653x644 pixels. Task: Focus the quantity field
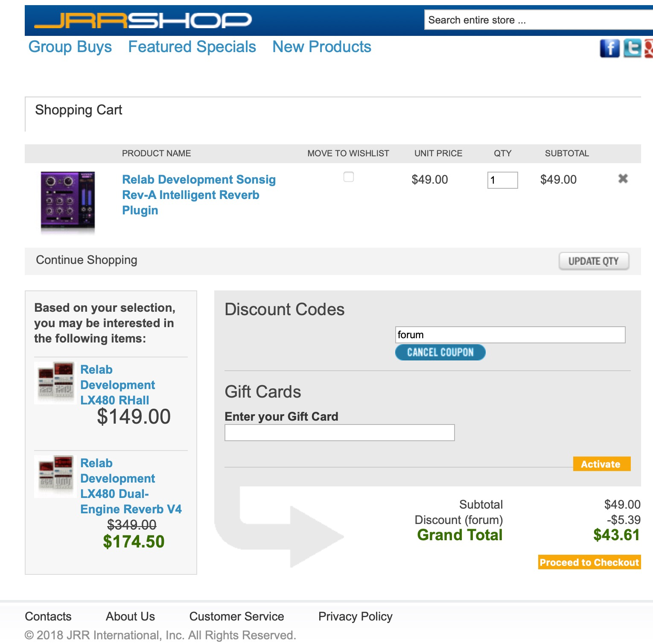coord(502,180)
